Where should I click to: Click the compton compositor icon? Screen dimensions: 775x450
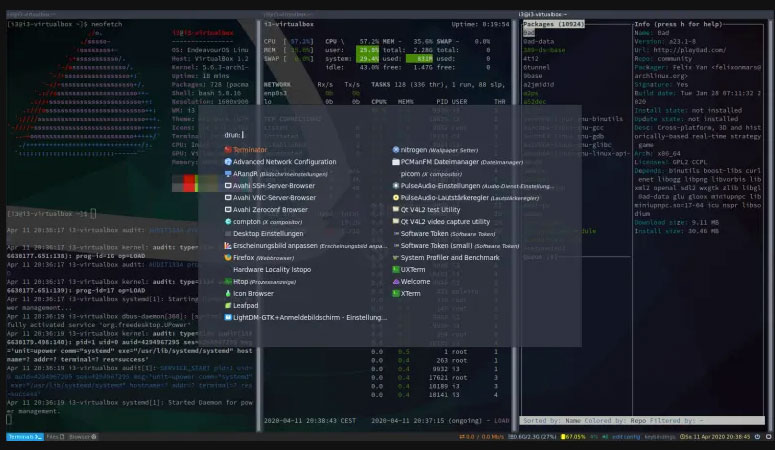(228, 222)
